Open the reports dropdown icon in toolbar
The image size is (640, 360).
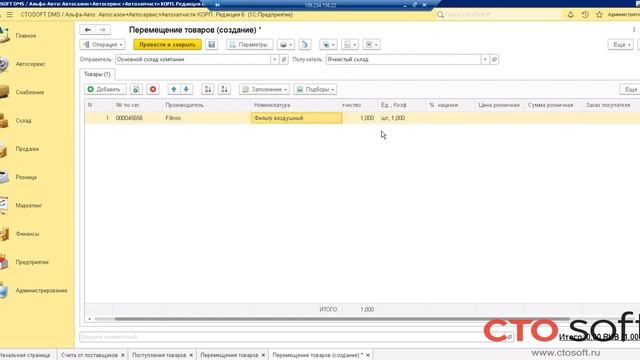(350, 44)
